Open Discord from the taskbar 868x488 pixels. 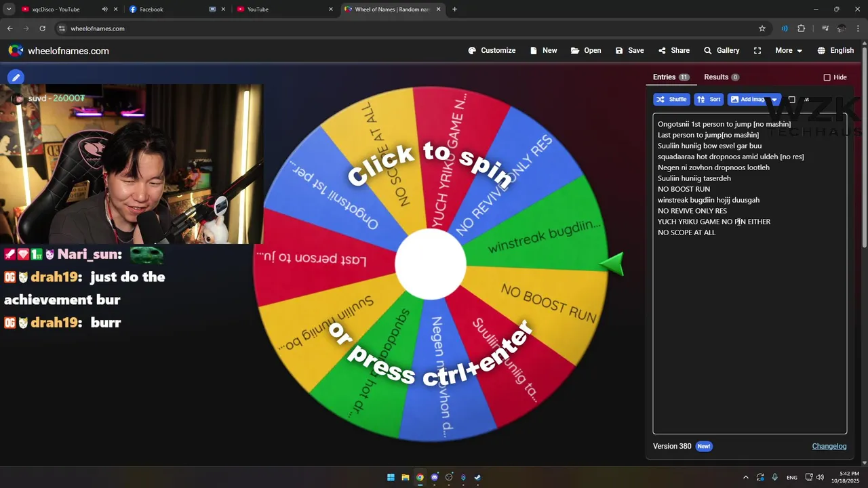[435, 477]
